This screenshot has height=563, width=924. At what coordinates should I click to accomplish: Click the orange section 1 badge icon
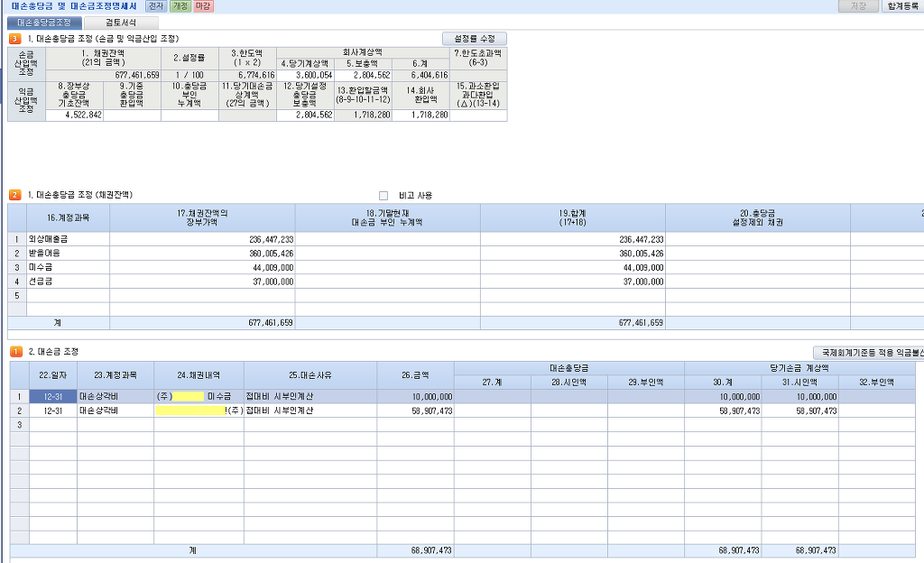pyautogui.click(x=14, y=350)
